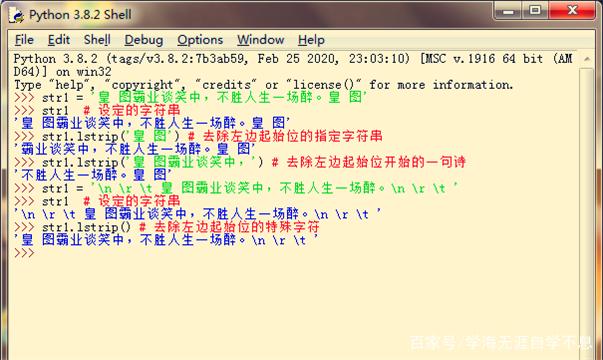Click the empty prompt at the last >>> line
The image size is (603, 360).
pyautogui.click(x=24, y=253)
